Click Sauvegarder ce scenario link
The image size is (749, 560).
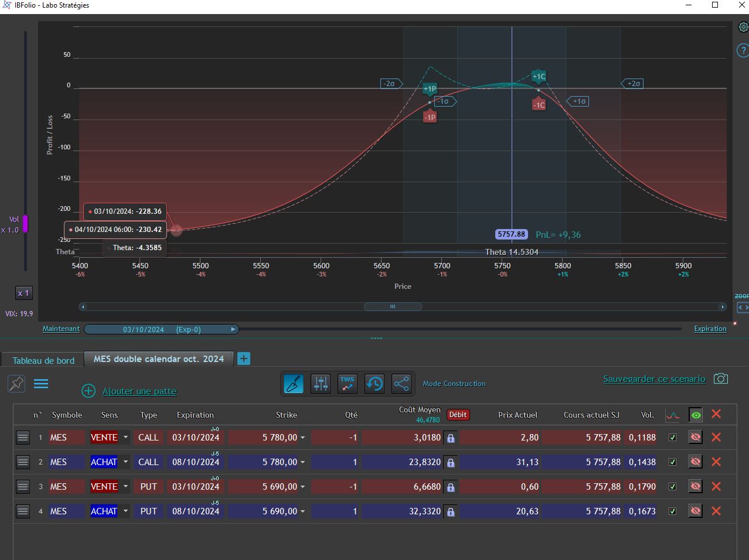tap(655, 379)
